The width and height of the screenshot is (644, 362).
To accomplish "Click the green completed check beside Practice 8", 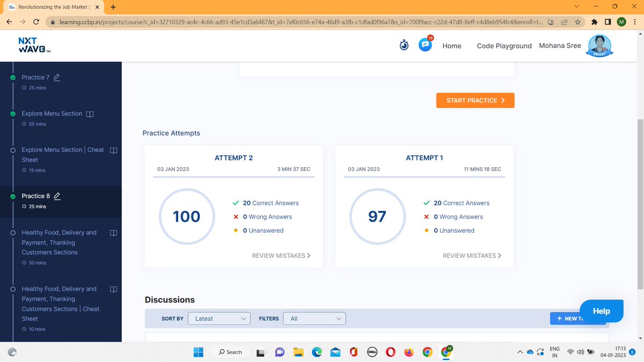I will (x=12, y=196).
